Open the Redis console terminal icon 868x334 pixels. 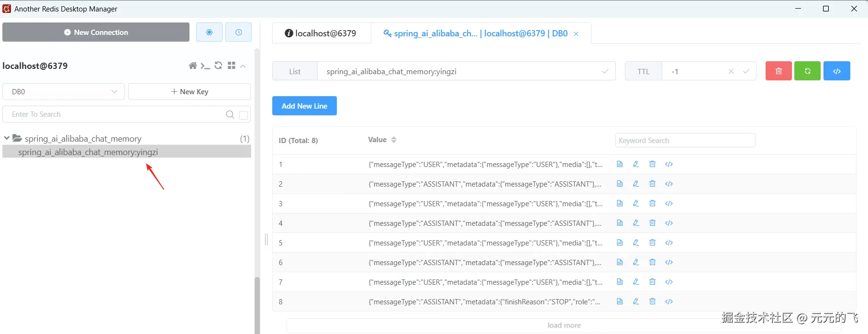pos(205,66)
